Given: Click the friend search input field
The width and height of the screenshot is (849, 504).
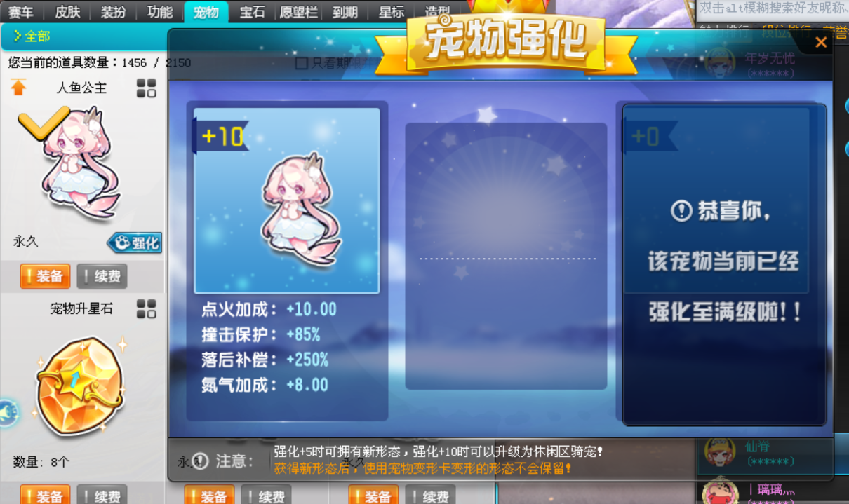Looking at the screenshot, I should (x=772, y=9).
